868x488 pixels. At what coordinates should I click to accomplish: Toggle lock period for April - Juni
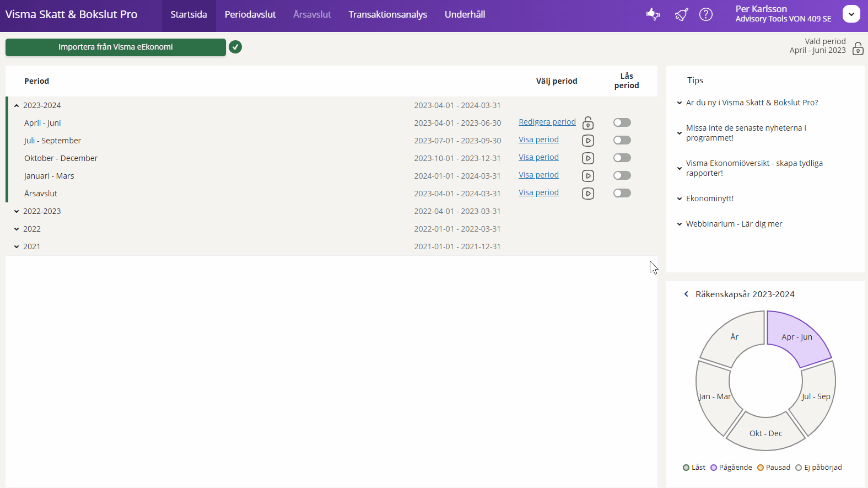tap(622, 122)
